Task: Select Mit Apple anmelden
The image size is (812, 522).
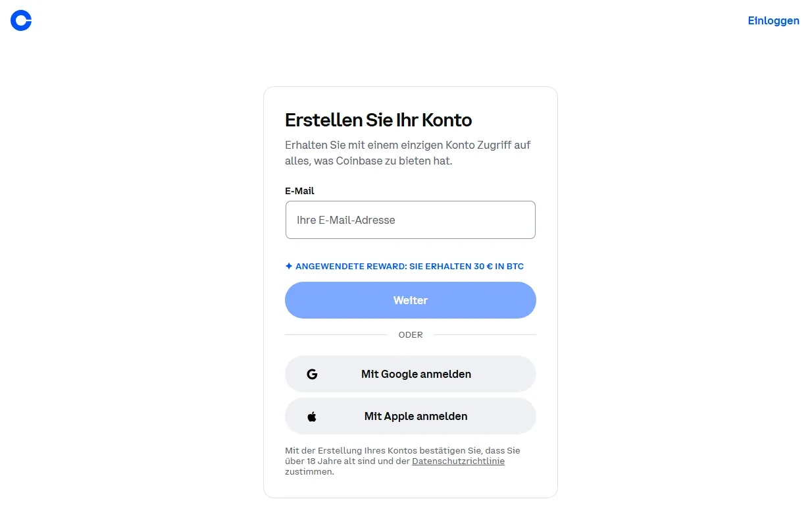Action: coord(410,416)
